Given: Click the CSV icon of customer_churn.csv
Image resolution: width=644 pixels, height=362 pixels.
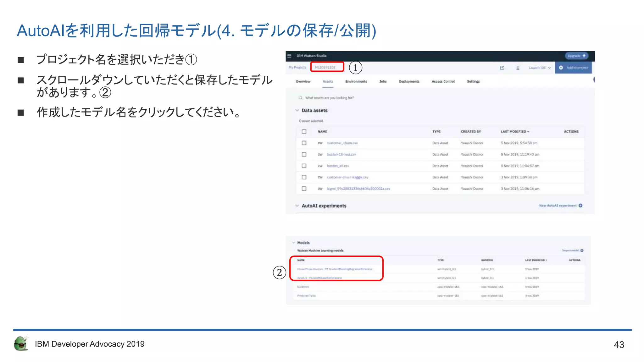Looking at the screenshot, I should tap(320, 143).
